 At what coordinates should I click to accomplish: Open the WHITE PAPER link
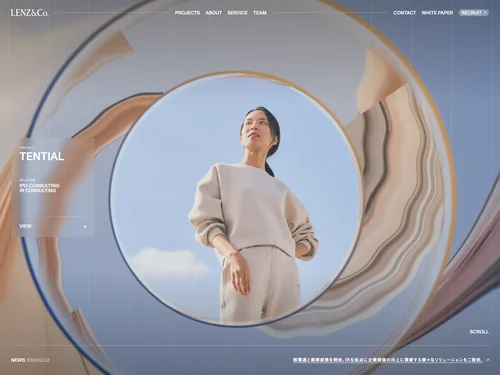click(437, 13)
